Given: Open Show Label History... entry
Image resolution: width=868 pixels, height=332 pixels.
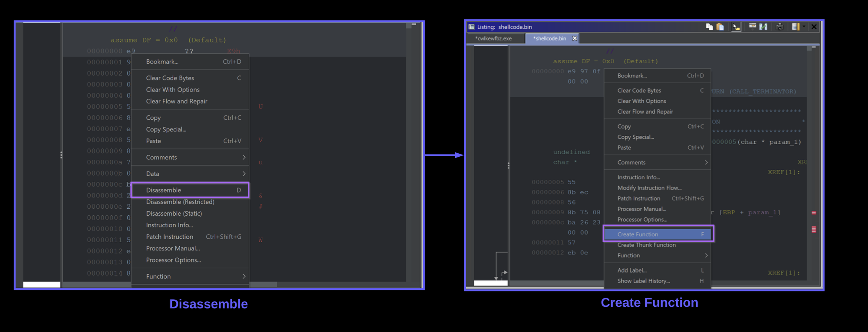Looking at the screenshot, I should (x=658, y=281).
